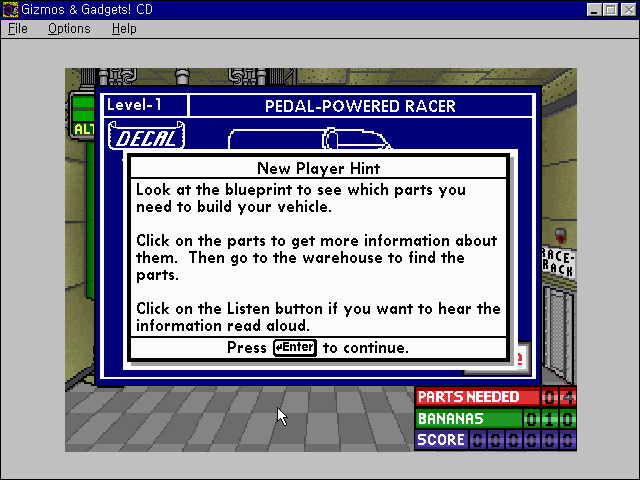Viewport: 640px width, 480px height.
Task: Click the partially hidden red button behind the hint box
Action: pyautogui.click(x=524, y=358)
